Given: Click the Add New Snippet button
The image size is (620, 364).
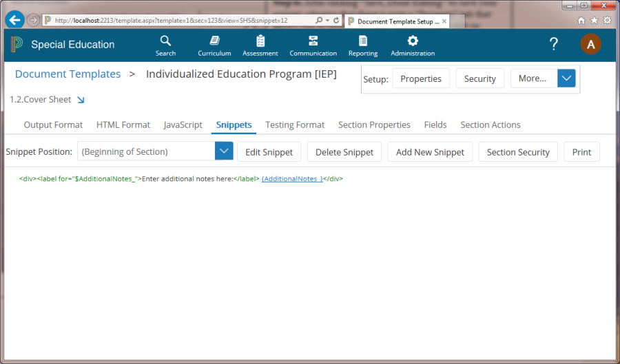Looking at the screenshot, I should 430,152.
